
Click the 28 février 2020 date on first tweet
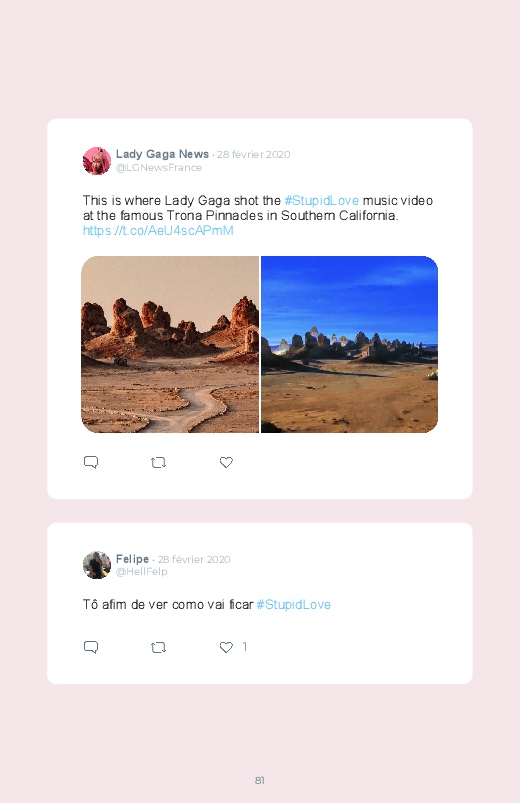[254, 155]
